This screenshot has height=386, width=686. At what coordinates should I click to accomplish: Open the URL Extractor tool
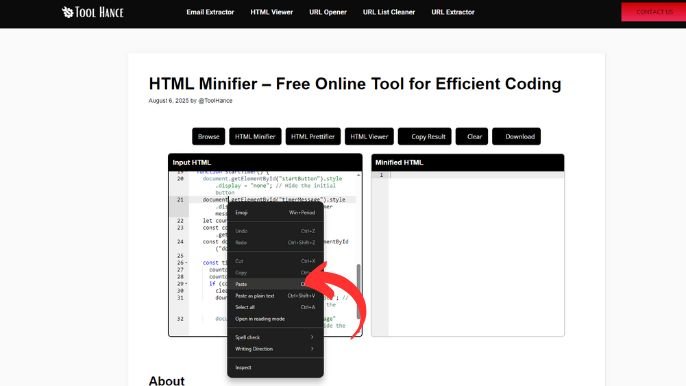coord(453,12)
